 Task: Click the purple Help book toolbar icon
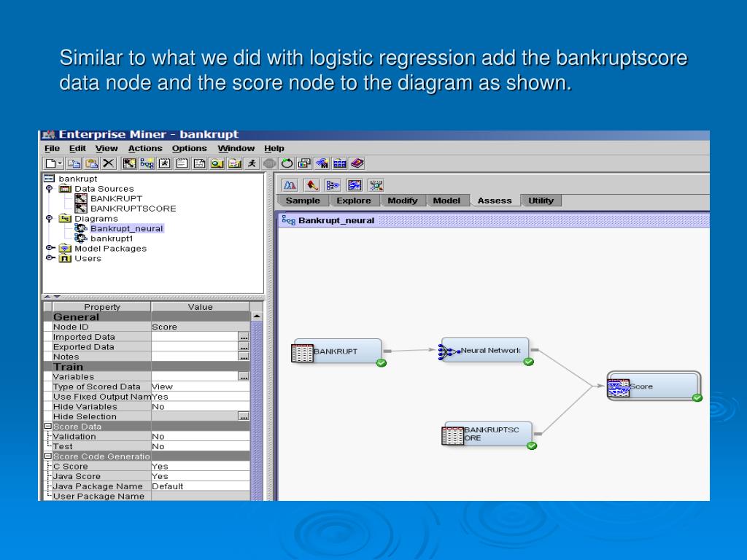point(357,163)
